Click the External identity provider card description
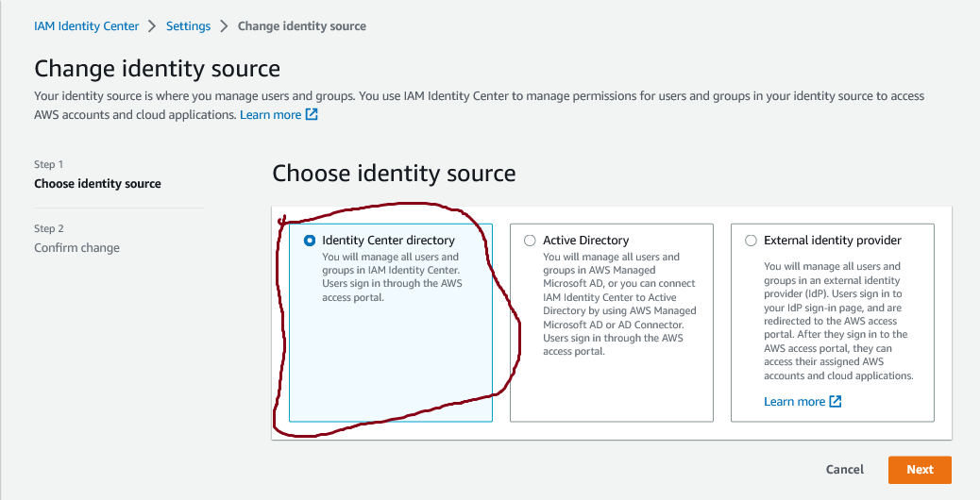 pyautogui.click(x=836, y=321)
